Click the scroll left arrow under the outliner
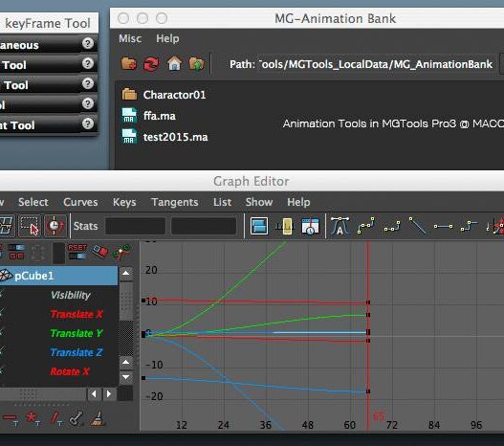The width and height of the screenshot is (504, 446). point(94,393)
